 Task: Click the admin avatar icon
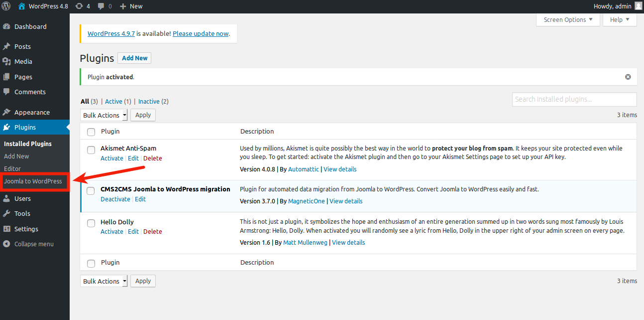pos(638,6)
